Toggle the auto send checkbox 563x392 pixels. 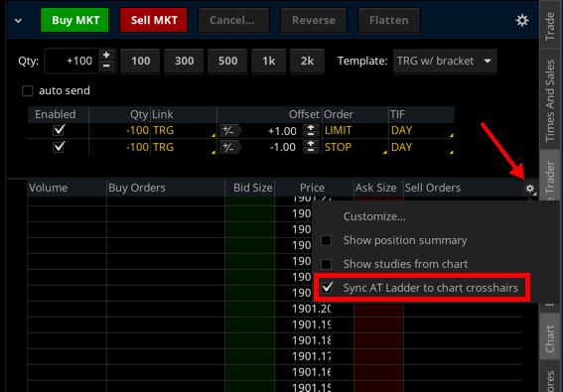[x=27, y=91]
